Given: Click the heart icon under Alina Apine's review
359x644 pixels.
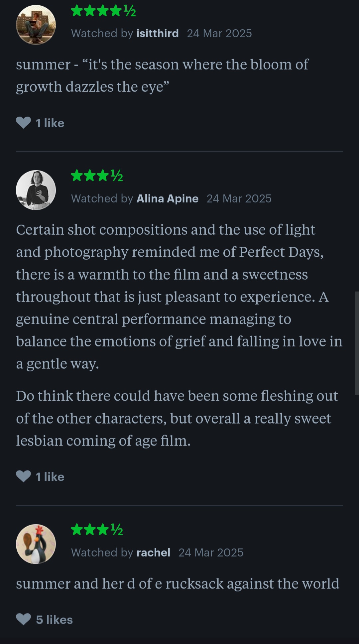Looking at the screenshot, I should coord(23,476).
